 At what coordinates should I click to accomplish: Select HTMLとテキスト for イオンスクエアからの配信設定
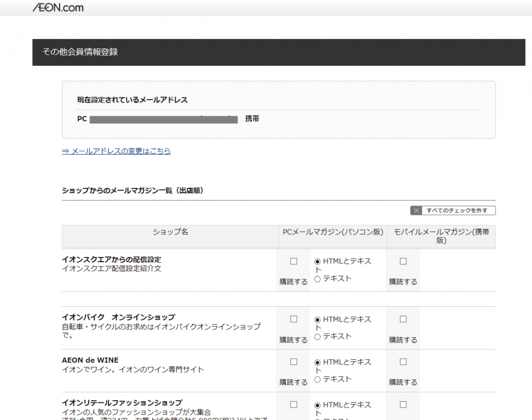[317, 262]
